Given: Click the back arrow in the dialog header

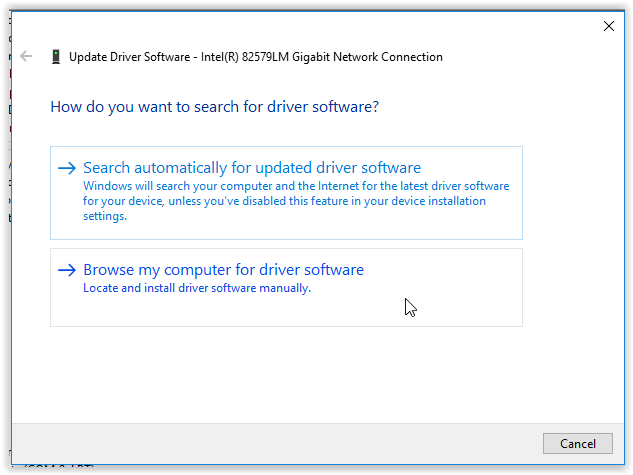Looking at the screenshot, I should [26, 57].
